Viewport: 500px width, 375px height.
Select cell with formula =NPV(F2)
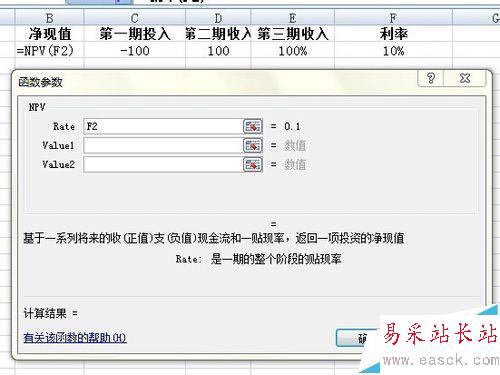49,51
